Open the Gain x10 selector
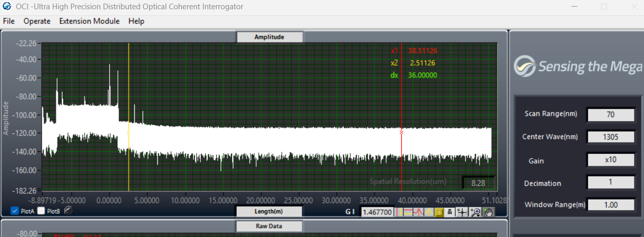 pos(610,160)
